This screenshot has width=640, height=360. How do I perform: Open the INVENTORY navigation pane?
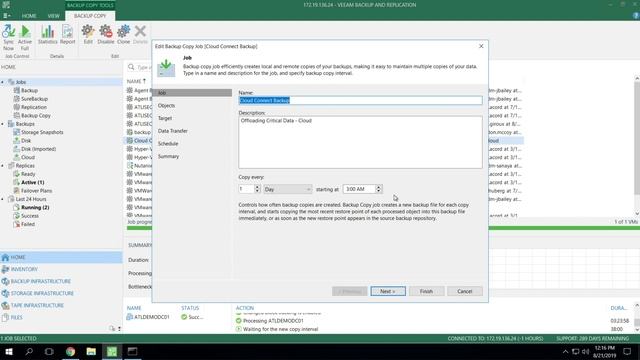61,269
